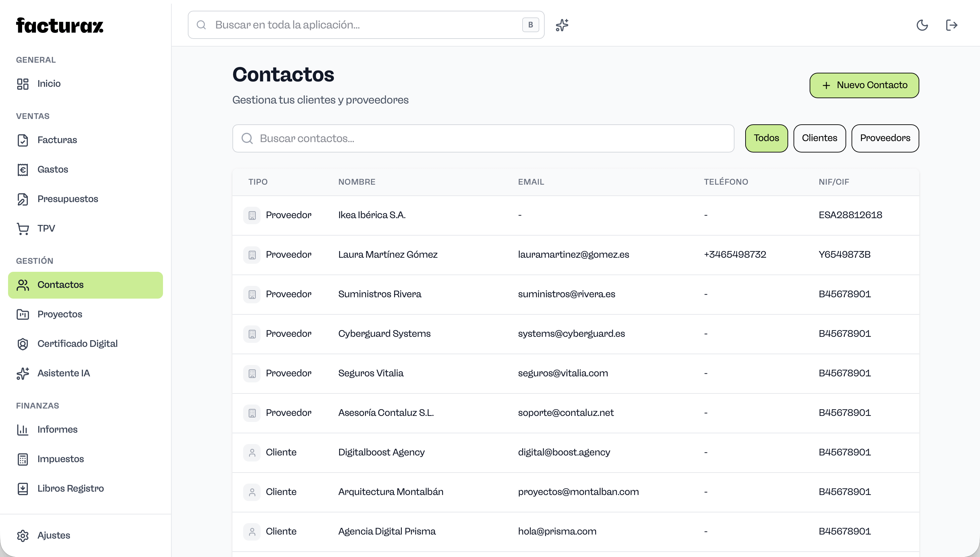Focus the Buscar contactos search field
Screen dimensions: 980x557
click(x=483, y=138)
